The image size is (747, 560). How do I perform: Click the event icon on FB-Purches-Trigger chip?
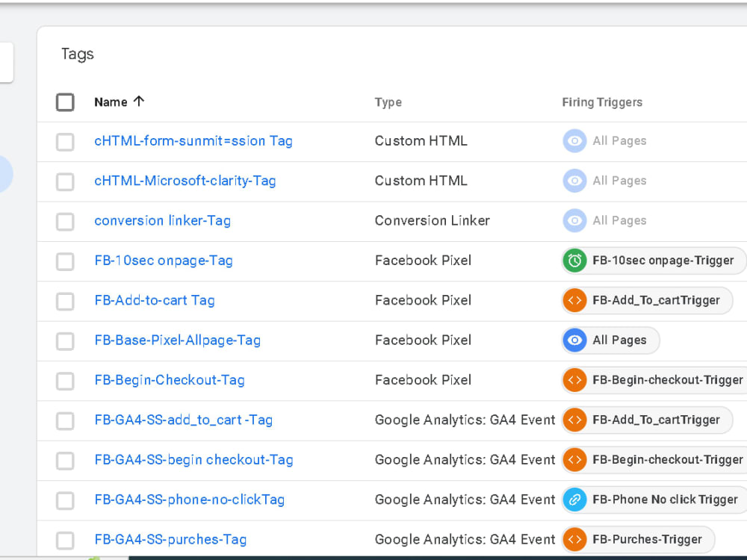tap(574, 539)
